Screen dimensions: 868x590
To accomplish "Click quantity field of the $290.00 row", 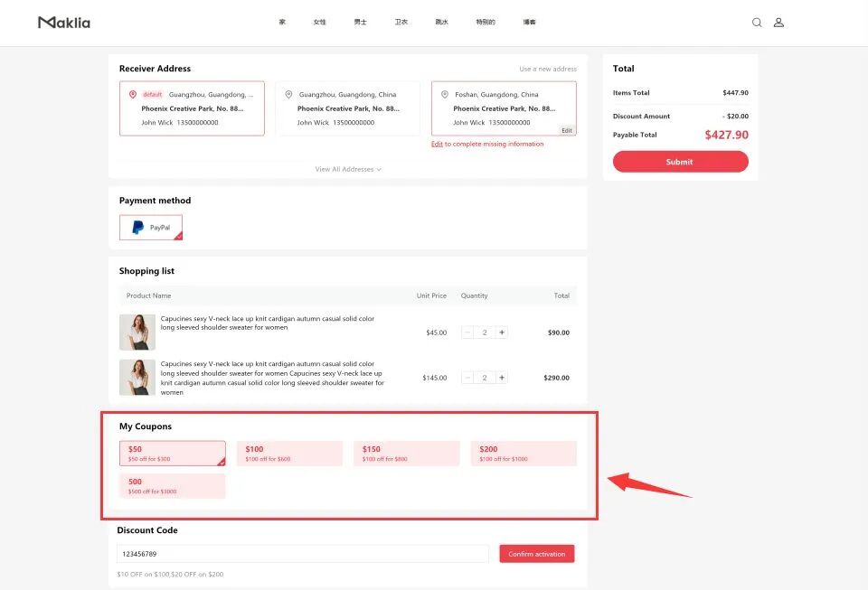I will click(485, 378).
